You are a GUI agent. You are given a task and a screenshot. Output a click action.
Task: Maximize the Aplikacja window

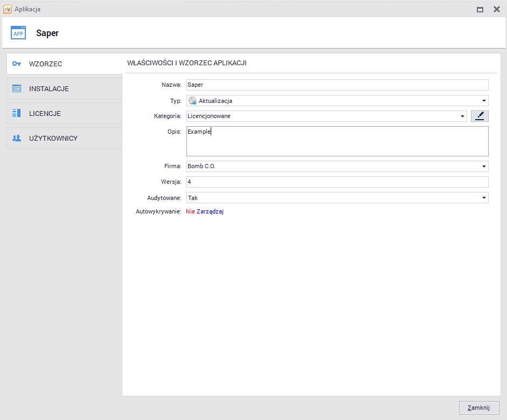[480, 9]
